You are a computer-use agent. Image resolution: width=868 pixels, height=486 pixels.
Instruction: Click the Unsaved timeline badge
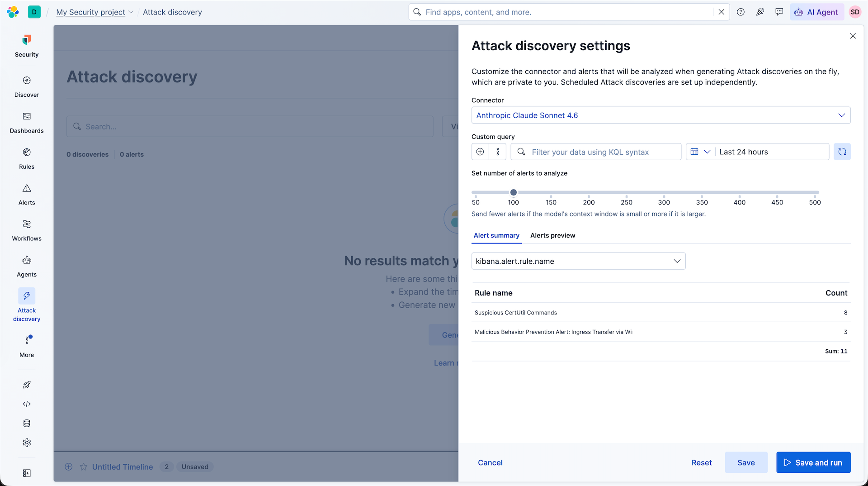[195, 467]
